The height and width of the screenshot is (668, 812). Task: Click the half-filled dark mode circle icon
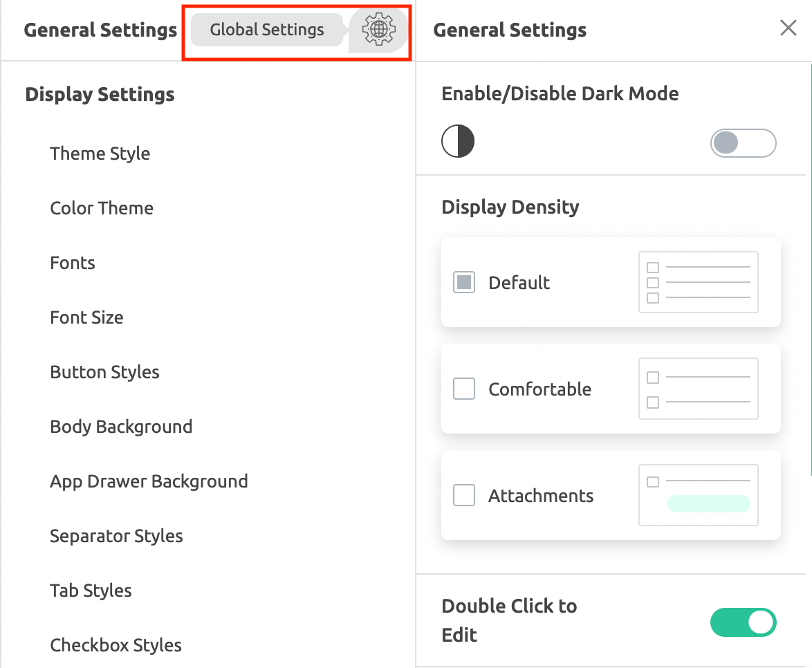[458, 142]
